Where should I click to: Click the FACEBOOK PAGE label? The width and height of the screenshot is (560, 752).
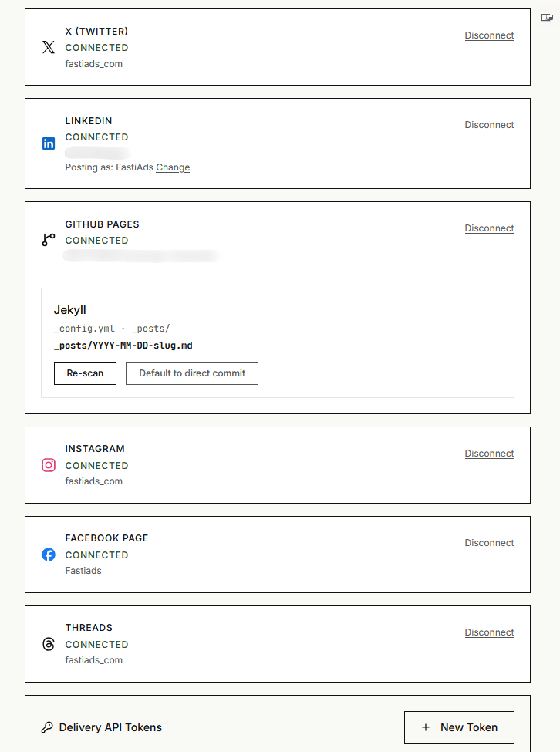tap(107, 538)
